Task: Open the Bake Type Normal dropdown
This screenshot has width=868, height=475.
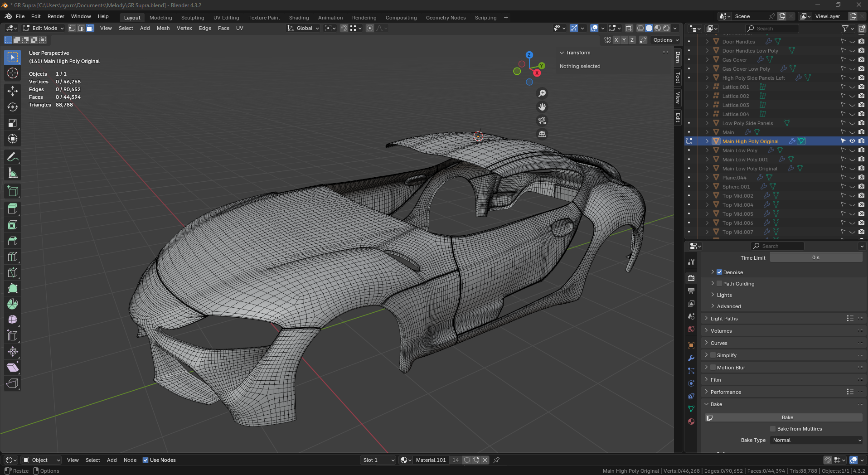Action: point(816,440)
